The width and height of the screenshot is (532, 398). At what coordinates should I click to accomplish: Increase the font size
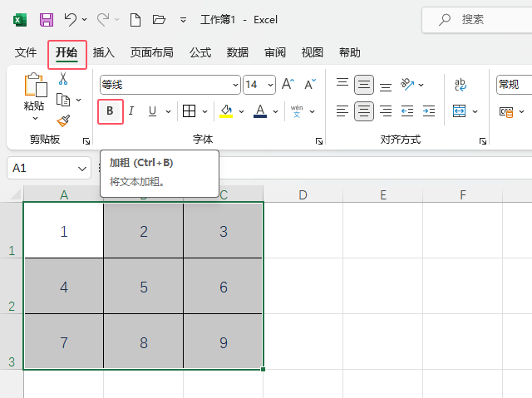pos(288,84)
